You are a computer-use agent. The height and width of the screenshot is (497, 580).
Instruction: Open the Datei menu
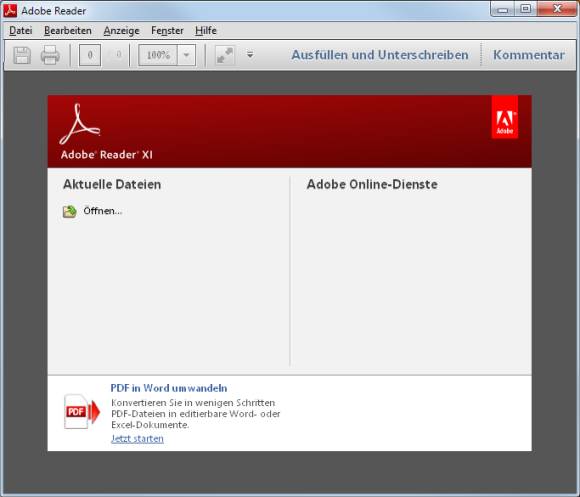(x=21, y=30)
